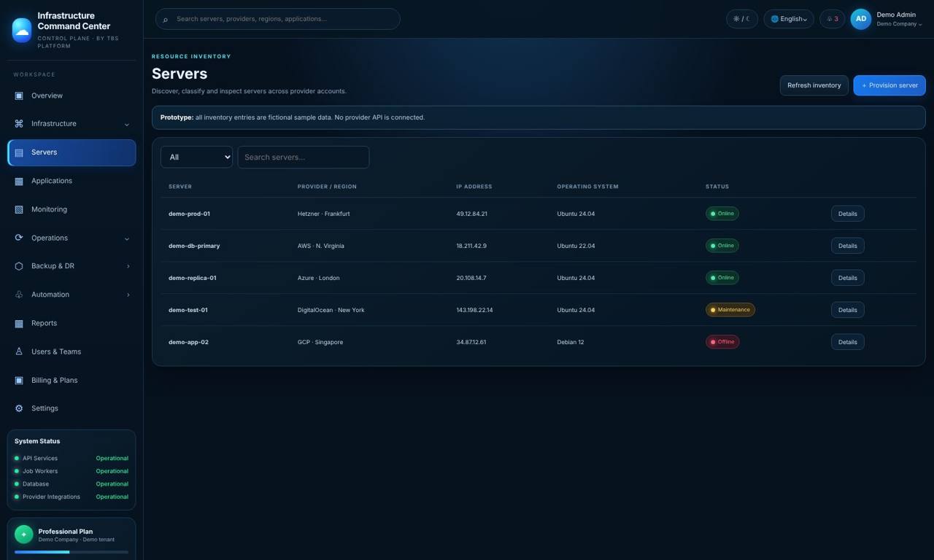The height and width of the screenshot is (560, 934).
Task: Open Details for demo-app-02
Action: [848, 342]
